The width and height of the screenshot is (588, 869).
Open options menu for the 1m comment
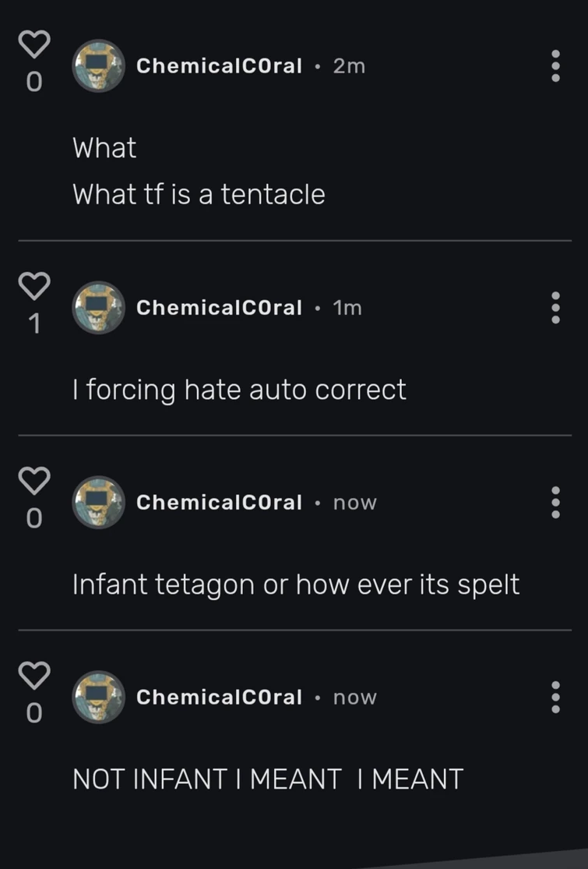(x=555, y=308)
